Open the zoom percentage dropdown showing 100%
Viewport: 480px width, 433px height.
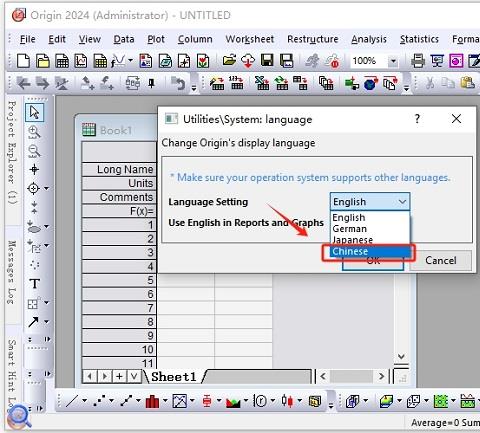pos(393,61)
